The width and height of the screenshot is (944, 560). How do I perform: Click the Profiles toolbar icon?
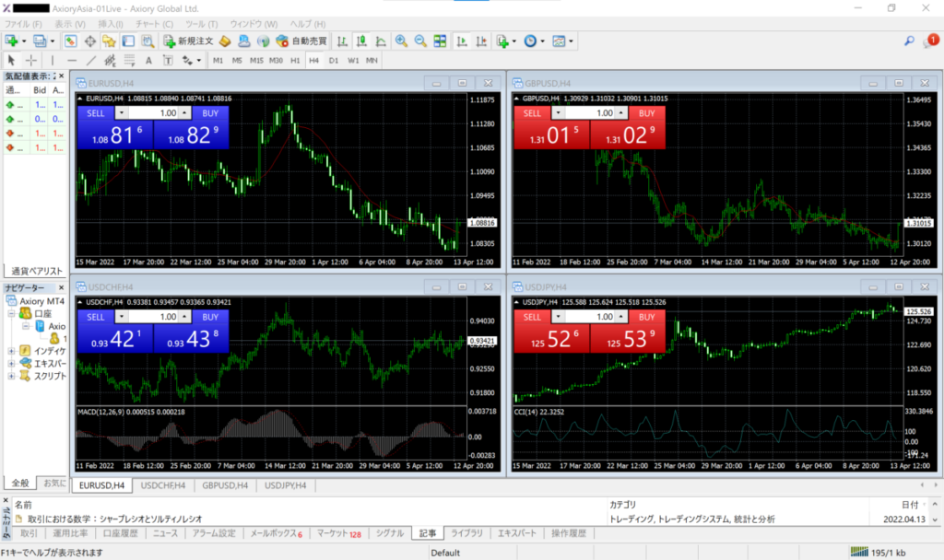(40, 41)
